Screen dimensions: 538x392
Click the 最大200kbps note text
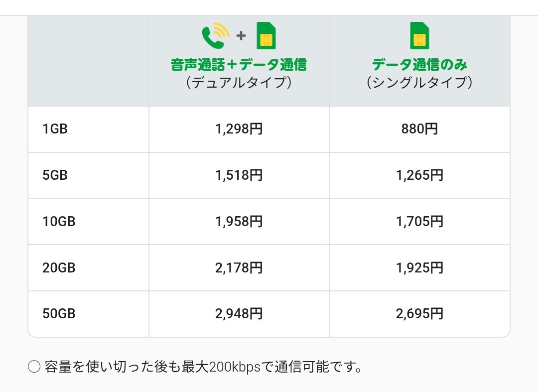(x=203, y=367)
